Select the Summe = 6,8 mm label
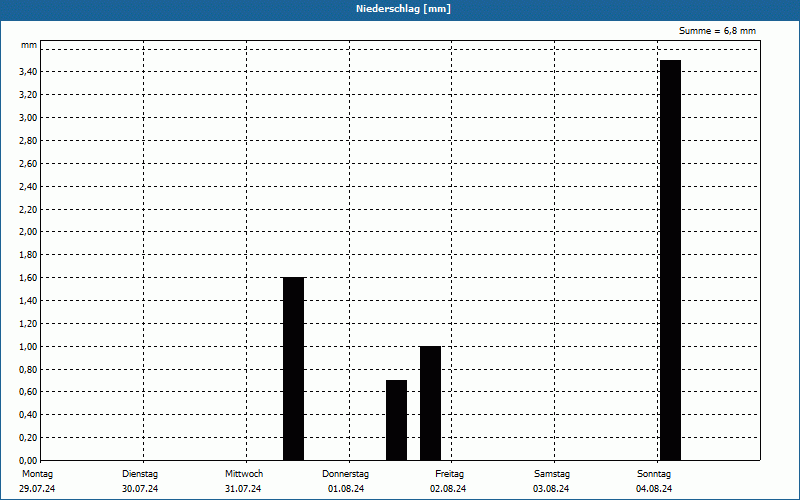This screenshot has width=800, height=500. pos(717,31)
